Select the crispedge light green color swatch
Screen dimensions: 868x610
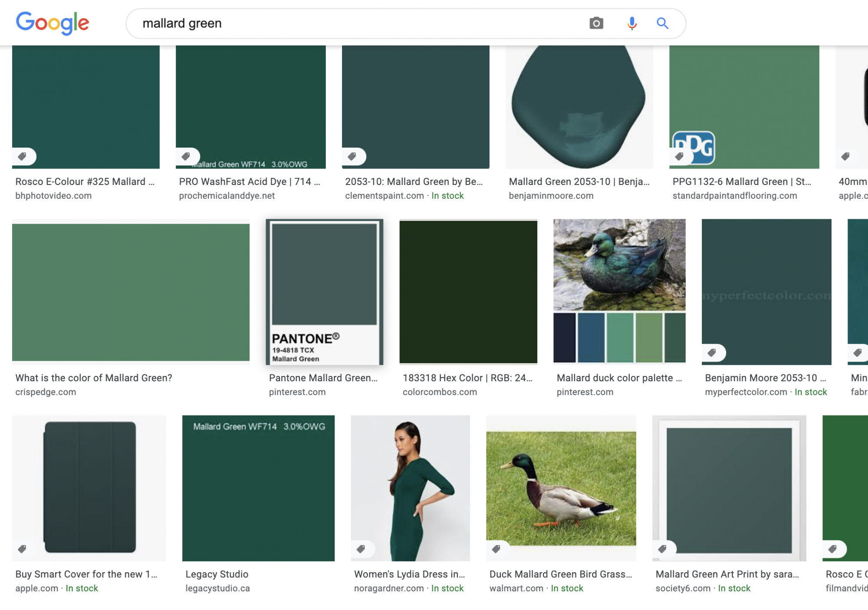point(131,292)
